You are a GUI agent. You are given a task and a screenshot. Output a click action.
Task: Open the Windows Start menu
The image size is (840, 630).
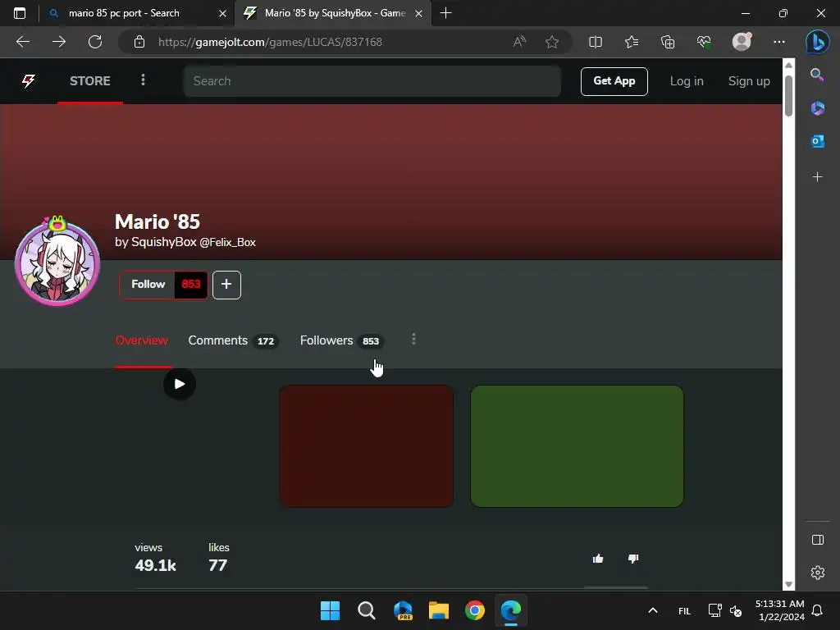click(330, 610)
